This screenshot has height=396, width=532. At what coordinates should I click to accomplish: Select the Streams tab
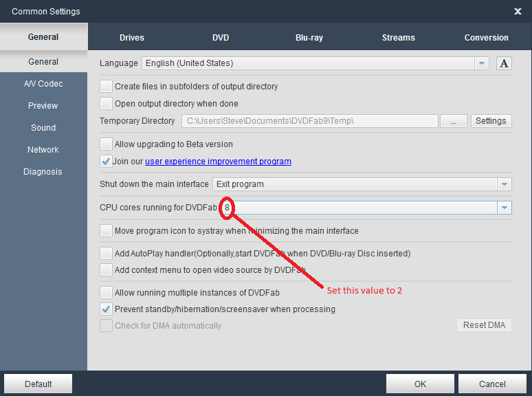[x=399, y=37]
